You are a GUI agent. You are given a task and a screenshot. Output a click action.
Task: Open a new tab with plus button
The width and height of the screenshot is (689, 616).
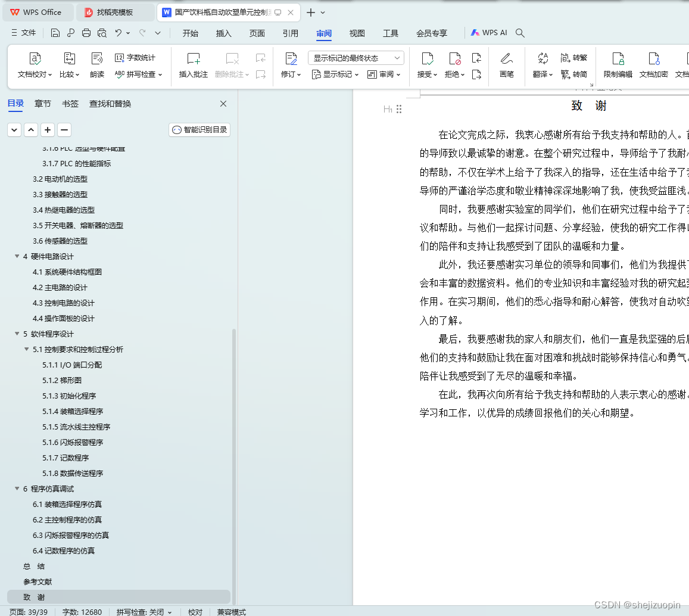pyautogui.click(x=311, y=13)
